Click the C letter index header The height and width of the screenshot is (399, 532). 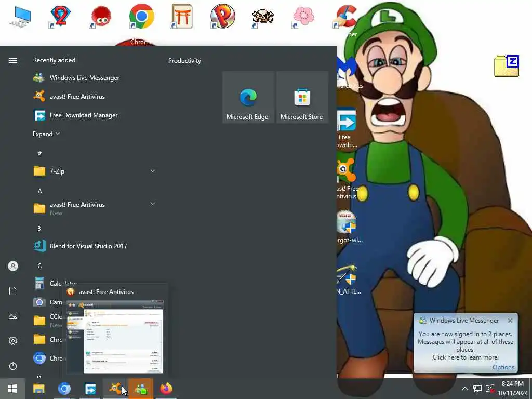(x=39, y=265)
